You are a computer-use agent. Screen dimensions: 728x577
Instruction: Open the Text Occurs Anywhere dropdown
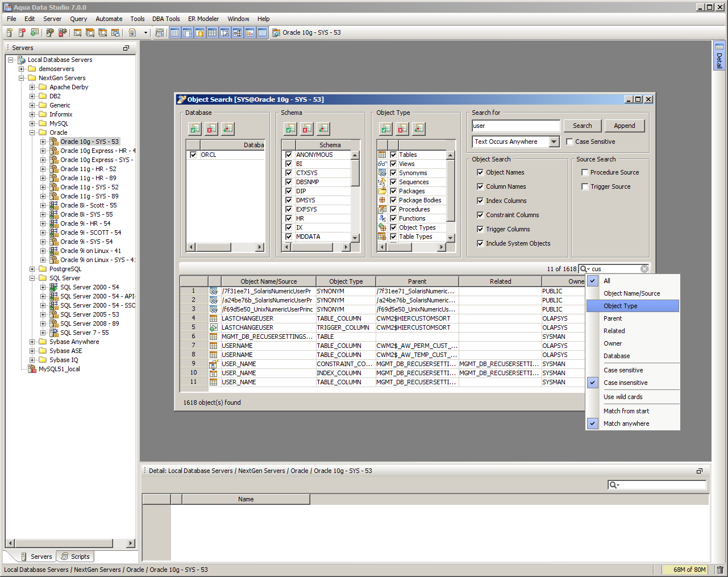pos(555,142)
